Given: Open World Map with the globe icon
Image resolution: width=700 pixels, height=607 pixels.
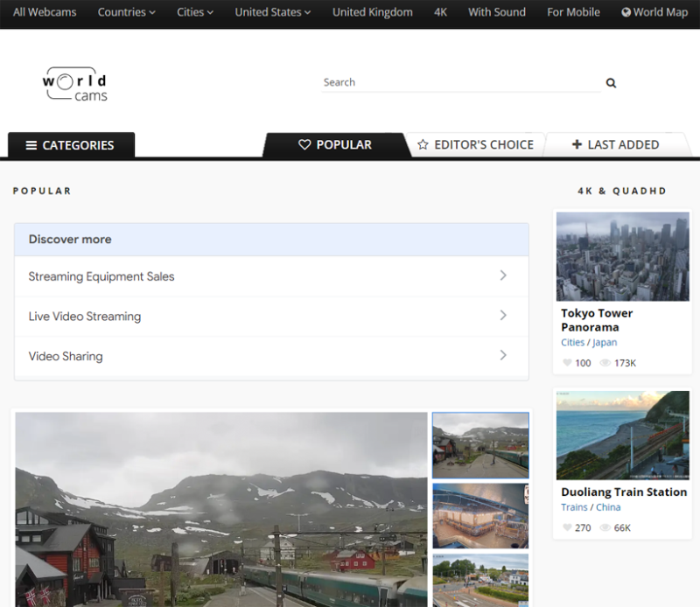Looking at the screenshot, I should pyautogui.click(x=654, y=12).
